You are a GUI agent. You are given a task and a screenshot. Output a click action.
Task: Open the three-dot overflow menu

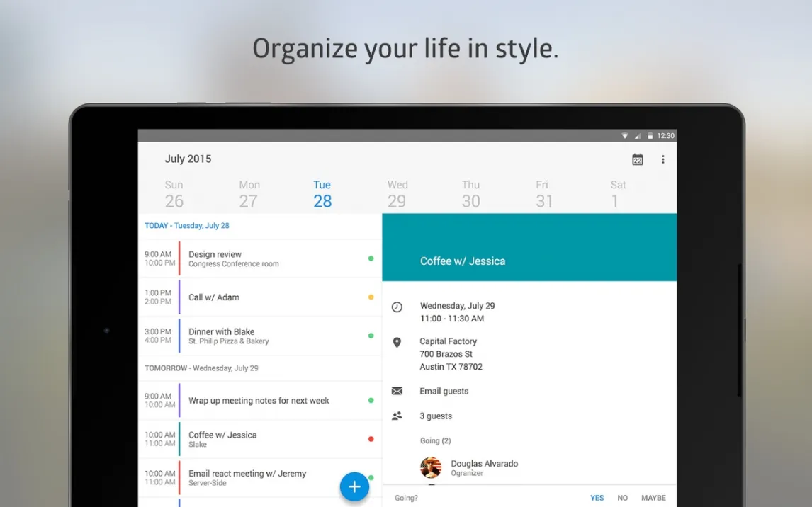(662, 160)
